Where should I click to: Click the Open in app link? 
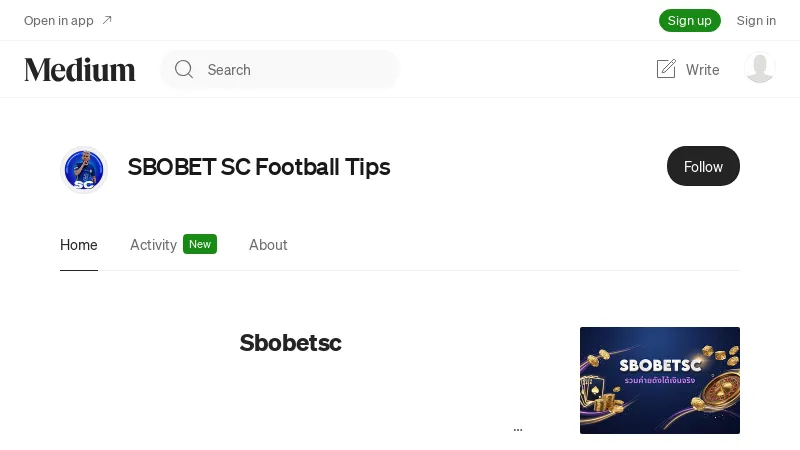pos(59,20)
